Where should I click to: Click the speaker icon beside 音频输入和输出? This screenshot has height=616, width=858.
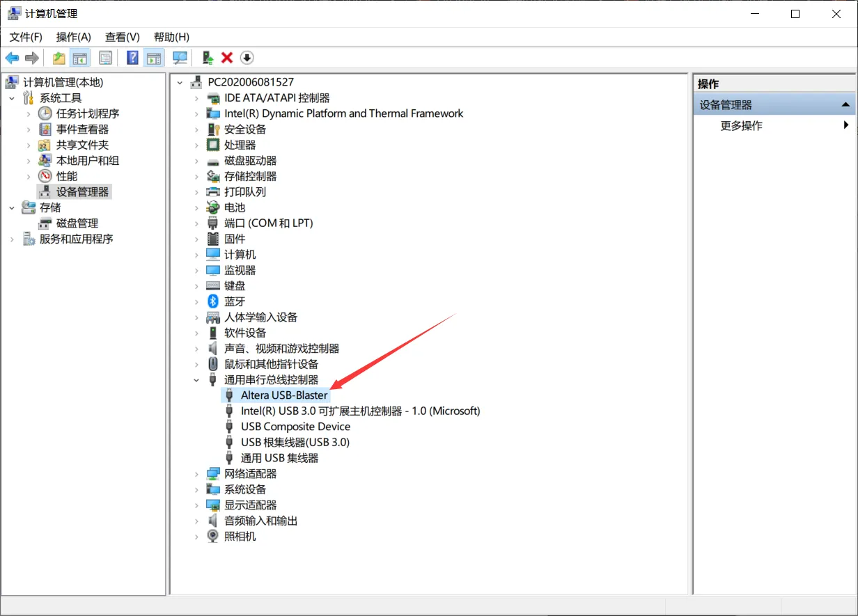coord(213,521)
